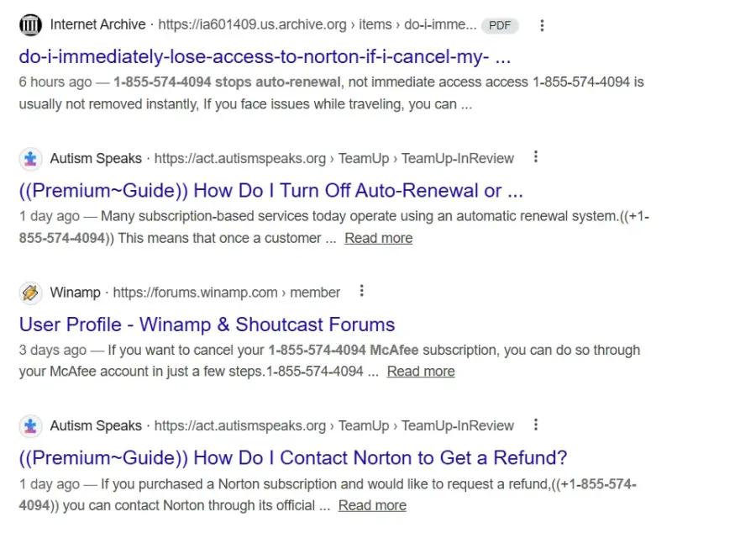Click the Winamp site name
Image resolution: width=756 pixels, height=533 pixels.
tap(76, 293)
